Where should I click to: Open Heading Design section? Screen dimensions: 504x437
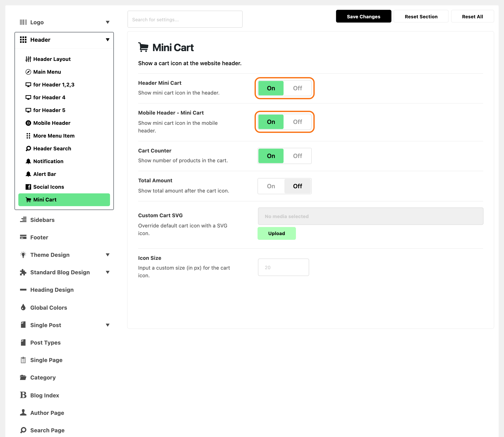pyautogui.click(x=64, y=290)
